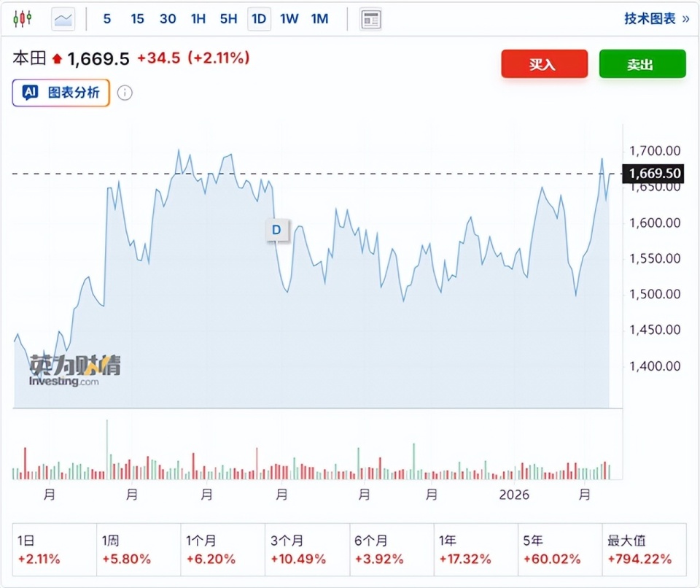Open the AI 图表分析 button
The width and height of the screenshot is (700, 588).
(x=61, y=93)
